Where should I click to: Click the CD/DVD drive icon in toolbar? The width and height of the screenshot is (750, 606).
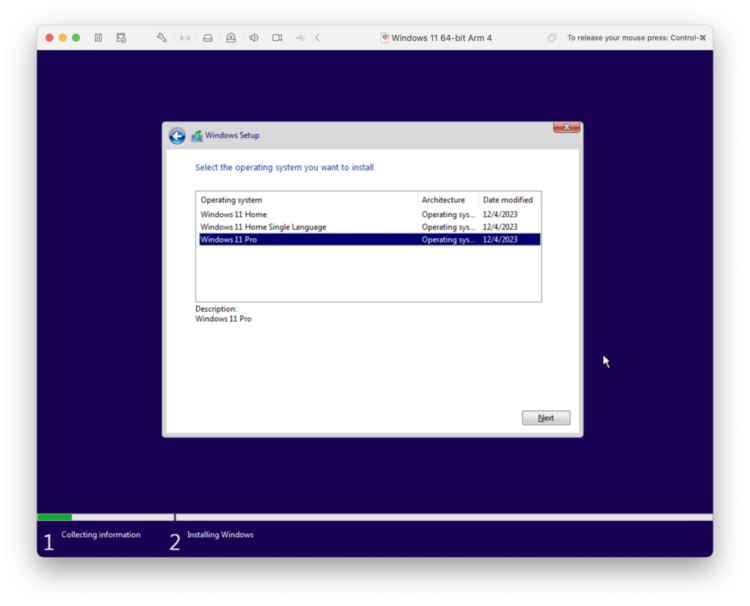pos(231,38)
